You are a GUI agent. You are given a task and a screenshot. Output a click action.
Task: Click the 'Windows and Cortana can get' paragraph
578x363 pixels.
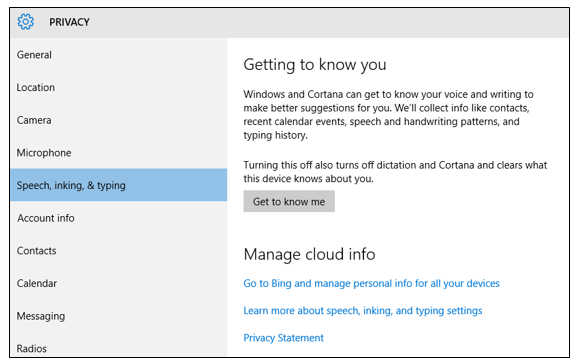388,115
